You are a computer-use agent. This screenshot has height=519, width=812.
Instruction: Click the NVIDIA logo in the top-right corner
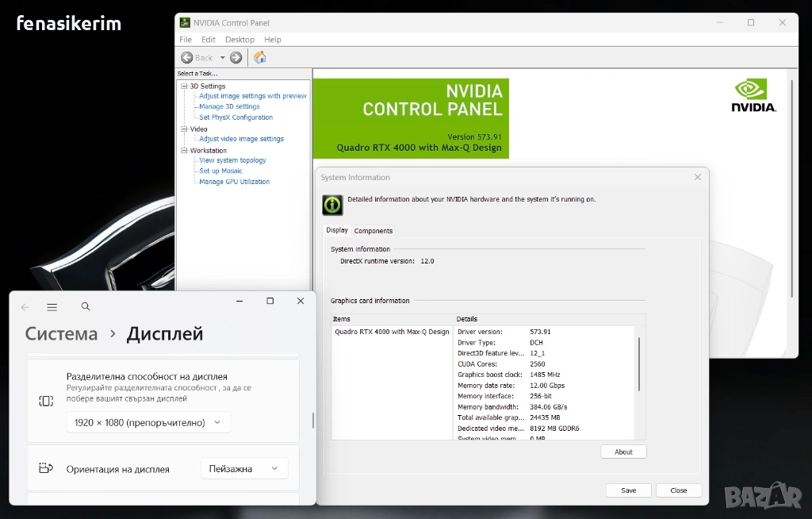pos(753,96)
